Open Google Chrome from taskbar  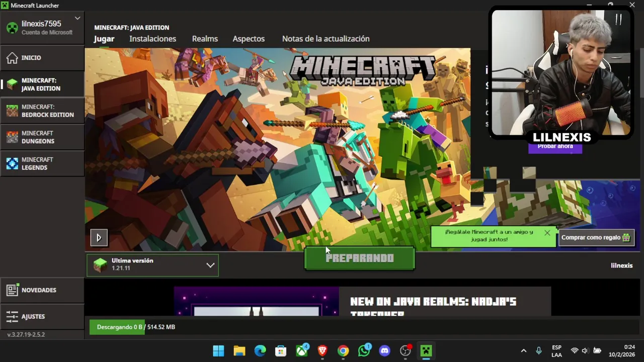pos(343,351)
